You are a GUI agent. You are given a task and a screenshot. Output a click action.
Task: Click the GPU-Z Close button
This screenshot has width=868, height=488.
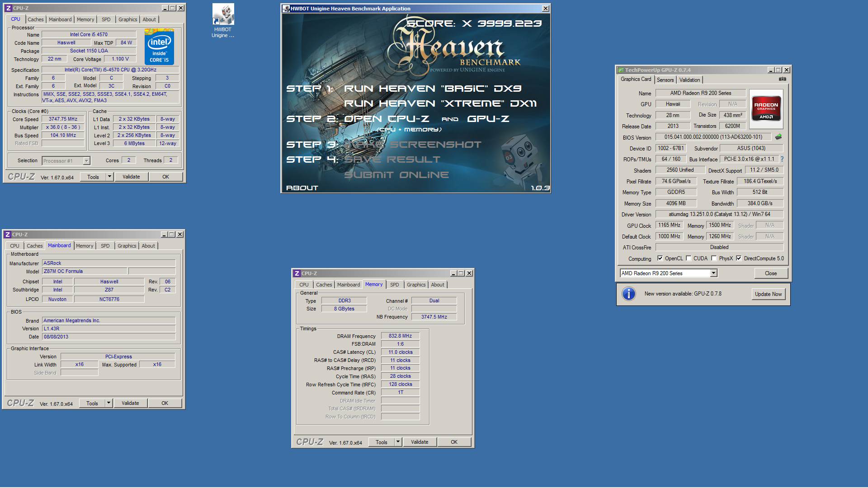click(771, 273)
